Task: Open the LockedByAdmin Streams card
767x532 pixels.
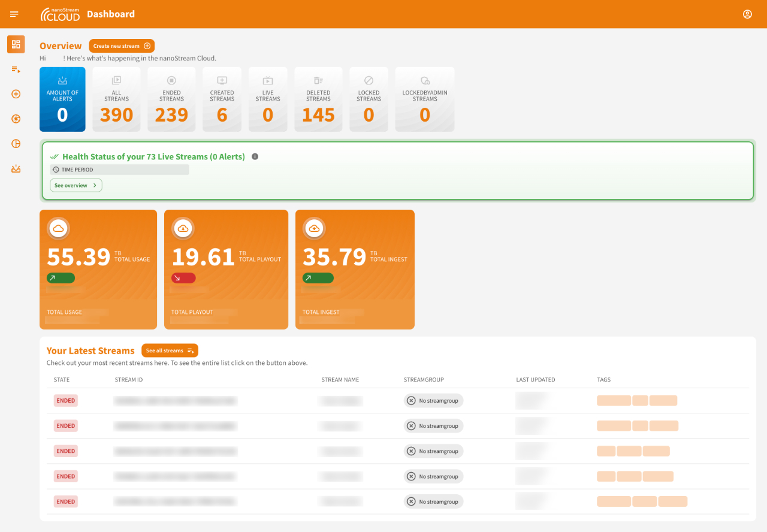Action: (x=425, y=99)
